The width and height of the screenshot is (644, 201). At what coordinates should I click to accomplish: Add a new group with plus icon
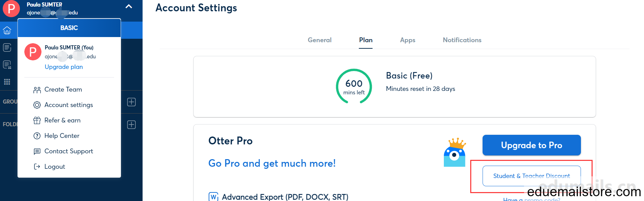(132, 102)
